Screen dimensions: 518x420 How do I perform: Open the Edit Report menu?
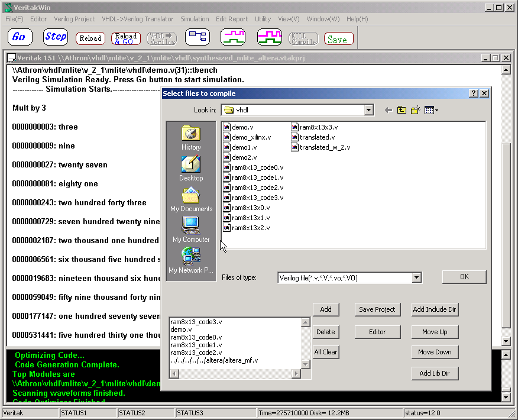pos(232,19)
